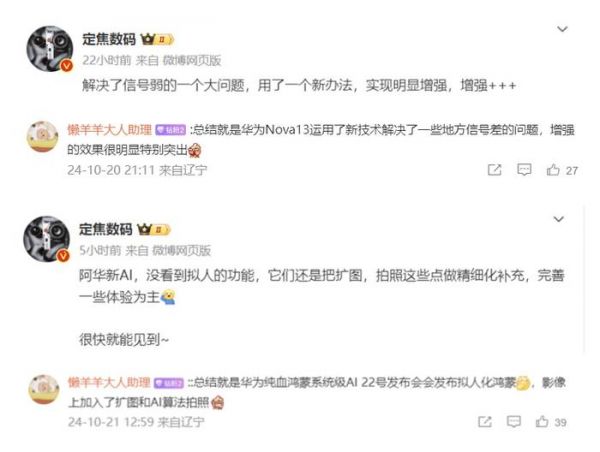
Task: Open 懒羊羊大人助理 username in first comment
Action: [x=110, y=130]
